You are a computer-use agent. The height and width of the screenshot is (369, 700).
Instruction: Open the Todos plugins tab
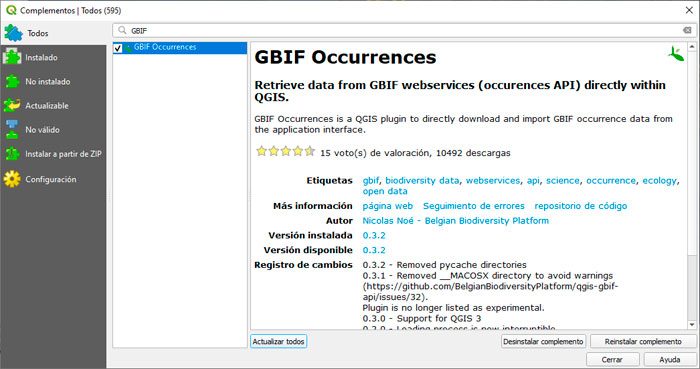click(53, 33)
